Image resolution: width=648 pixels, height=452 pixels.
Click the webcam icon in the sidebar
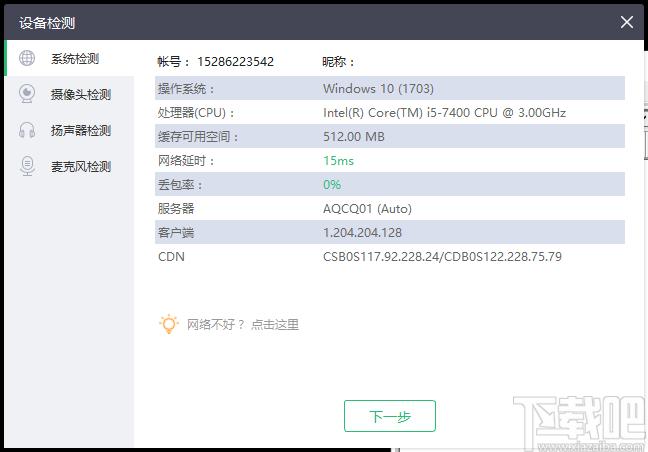point(27,94)
